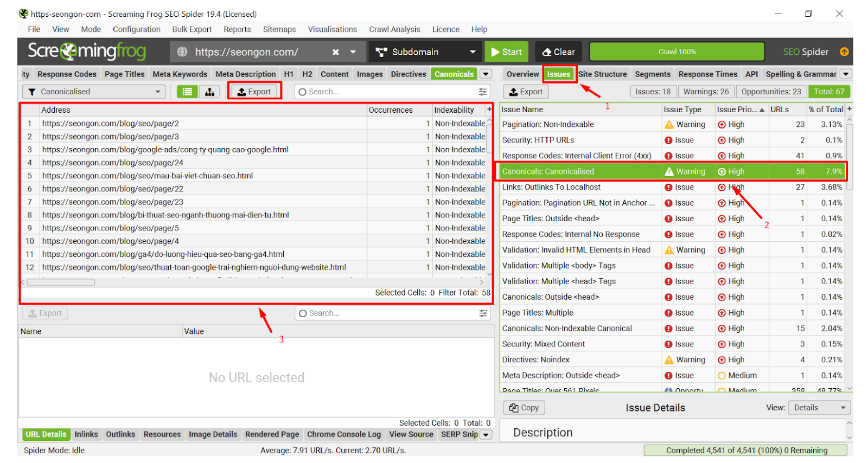Click the Clear crawl button
Screen dimensions: 868x463
pyautogui.click(x=558, y=52)
